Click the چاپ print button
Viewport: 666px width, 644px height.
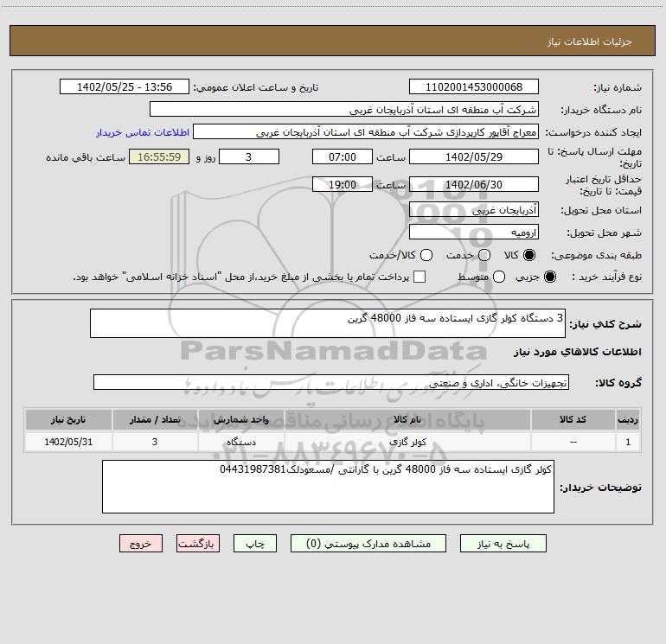tap(255, 544)
